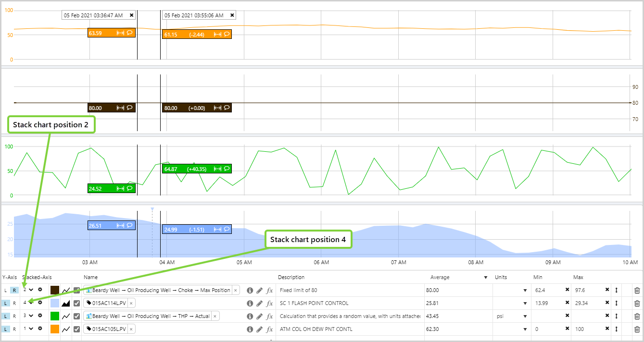Open info for the 015AC114L.PV tag

coord(250,303)
